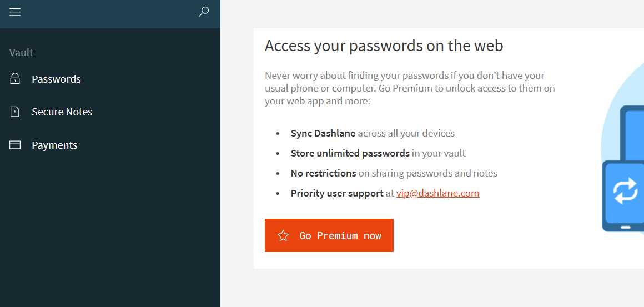
Task: Click the "Store unlimited passwords" bullet text
Action: tap(350, 153)
